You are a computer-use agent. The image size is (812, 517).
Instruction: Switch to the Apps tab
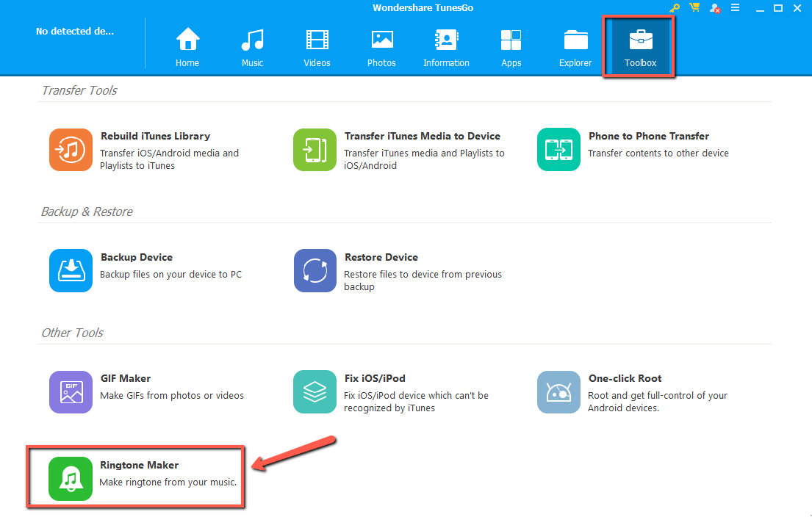click(x=511, y=48)
